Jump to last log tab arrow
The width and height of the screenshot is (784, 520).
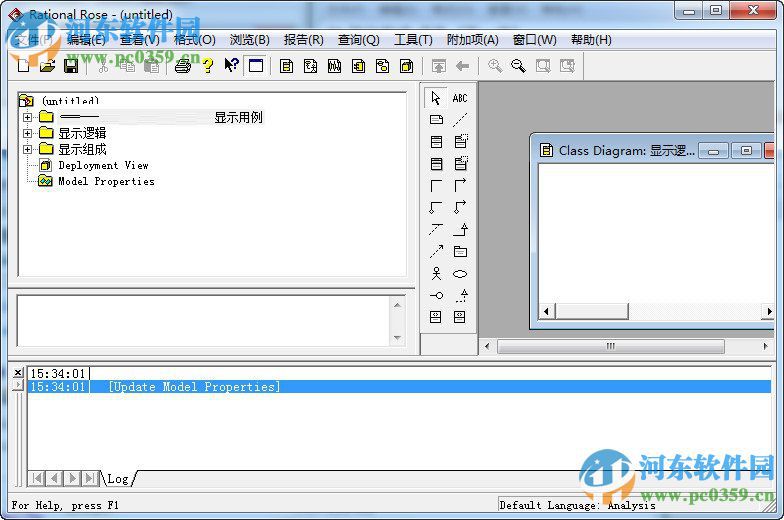90,478
